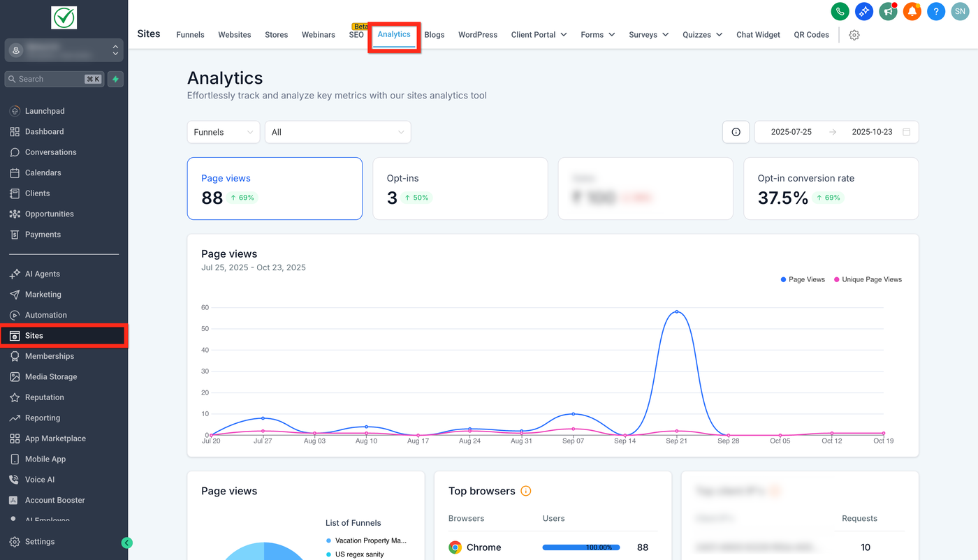
Task: Click the green phone dialer icon
Action: click(x=840, y=11)
